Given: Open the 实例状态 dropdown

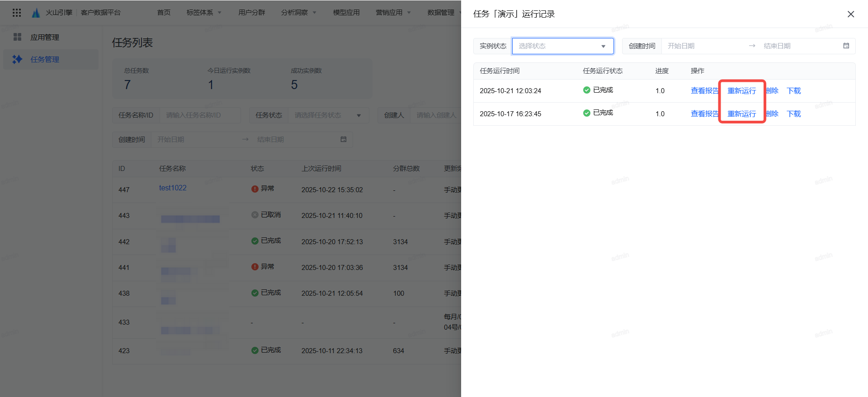Looking at the screenshot, I should click(562, 46).
